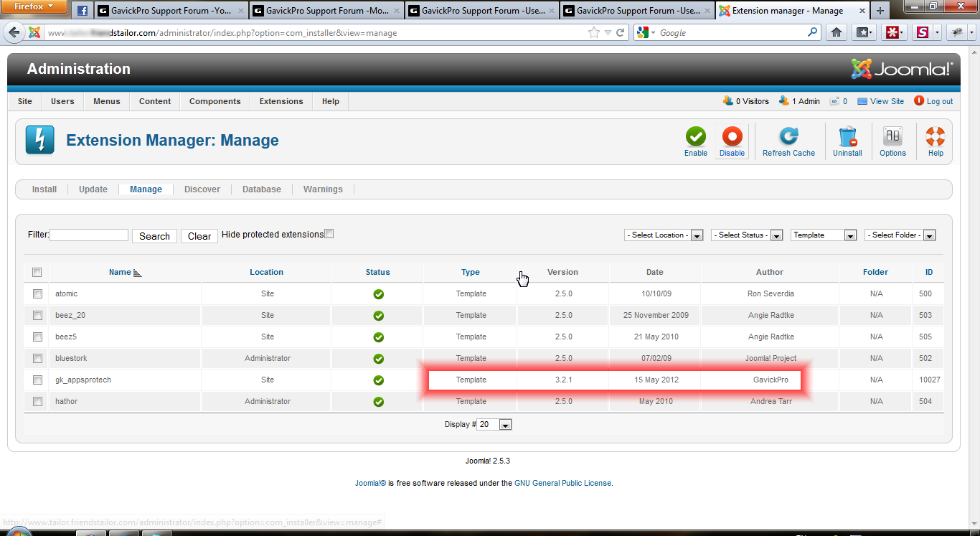Viewport: 980px width, 536px height.
Task: Click the S extension icon in the browser toolbar
Action: point(923,32)
